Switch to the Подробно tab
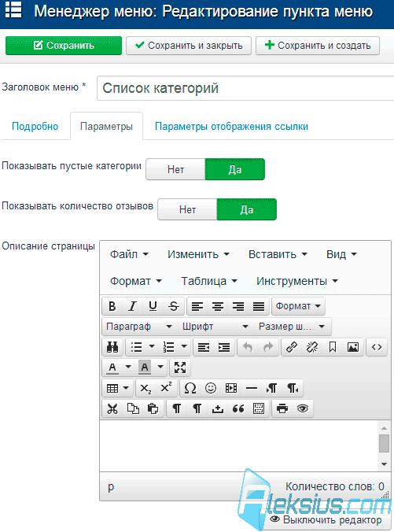The width and height of the screenshot is (394, 532). (x=35, y=127)
